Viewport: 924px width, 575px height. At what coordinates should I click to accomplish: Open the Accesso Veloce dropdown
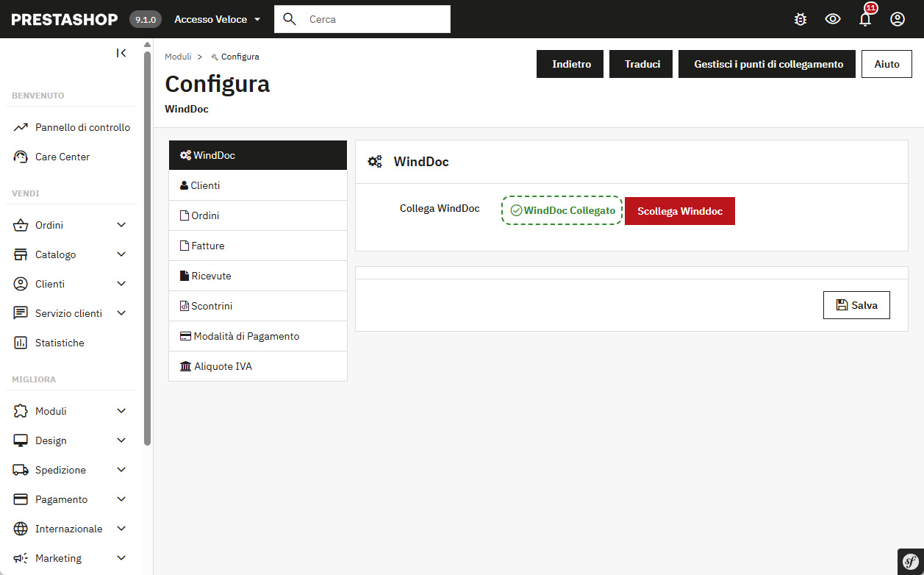click(x=218, y=19)
